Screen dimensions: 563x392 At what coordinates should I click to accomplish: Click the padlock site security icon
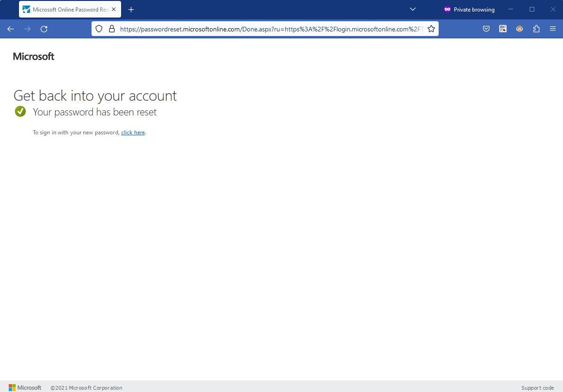coord(112,29)
